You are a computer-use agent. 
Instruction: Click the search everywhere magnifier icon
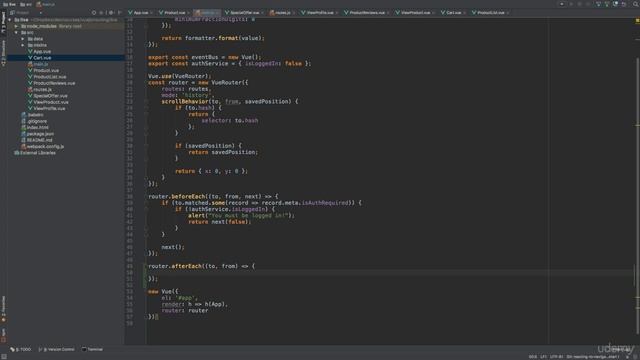636,4
